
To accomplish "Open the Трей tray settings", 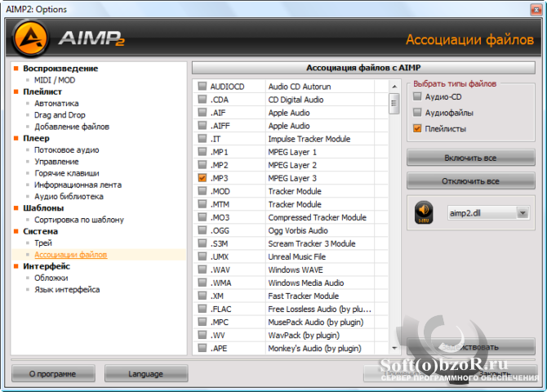I will pyautogui.click(x=43, y=243).
